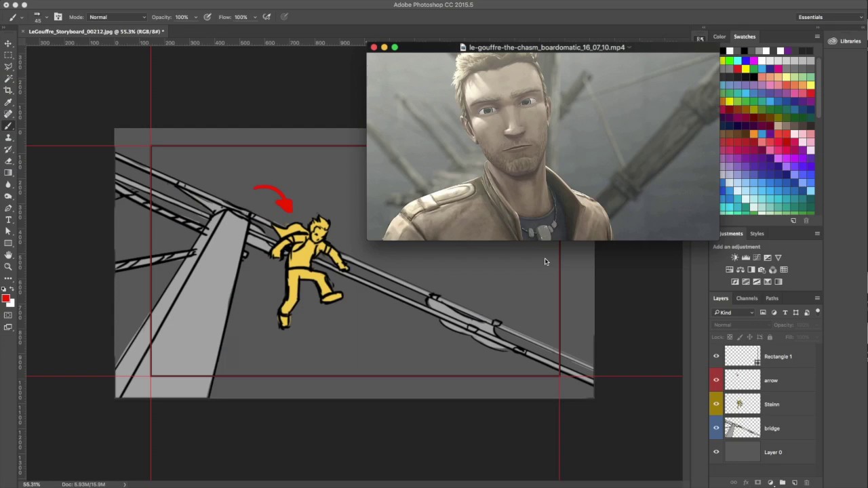Switch to the Color tab
This screenshot has height=488, width=868.
pyautogui.click(x=719, y=37)
